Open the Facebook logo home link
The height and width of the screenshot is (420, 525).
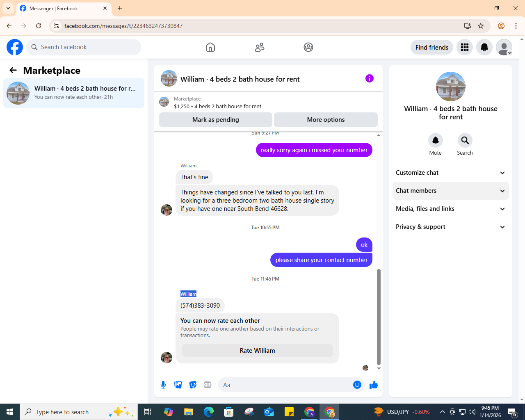(x=15, y=47)
